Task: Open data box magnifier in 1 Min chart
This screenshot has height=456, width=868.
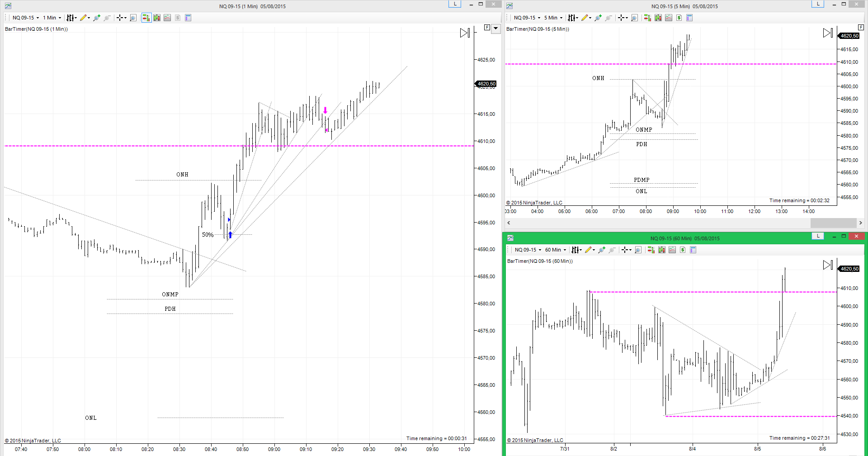Action: coord(133,18)
